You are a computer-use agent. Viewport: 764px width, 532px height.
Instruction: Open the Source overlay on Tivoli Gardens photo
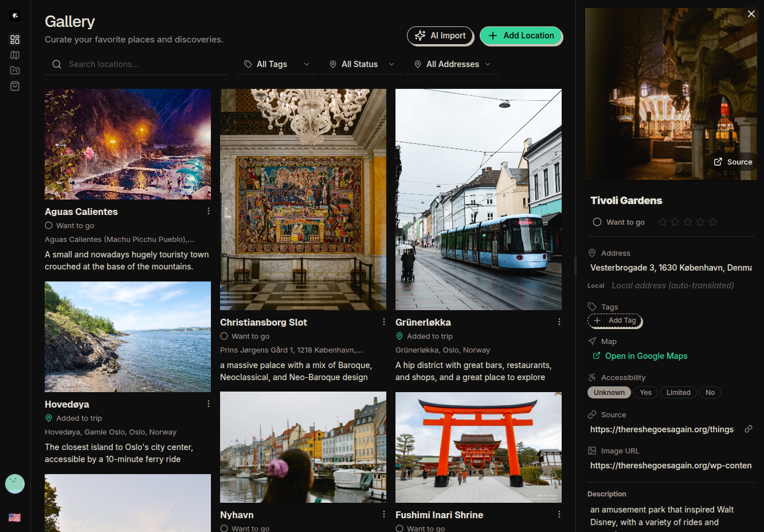(x=733, y=162)
